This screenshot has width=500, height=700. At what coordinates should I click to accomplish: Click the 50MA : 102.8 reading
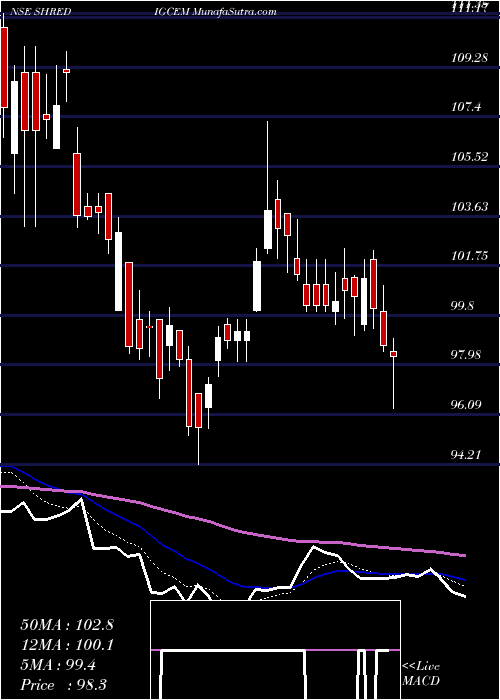[x=67, y=625]
